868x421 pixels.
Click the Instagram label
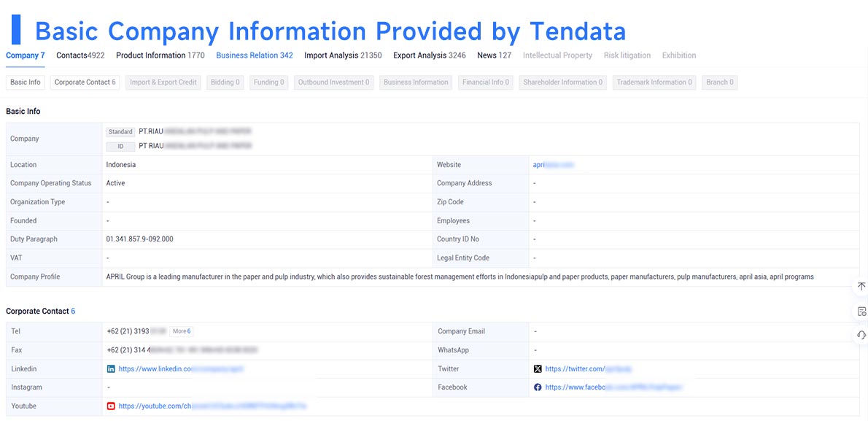[x=26, y=387]
